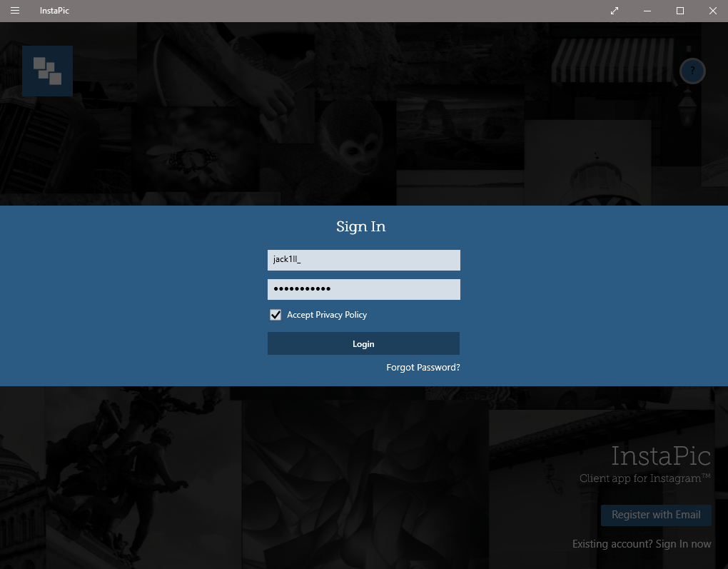Click the Login button
Screen dimensions: 728x569
[363, 343]
